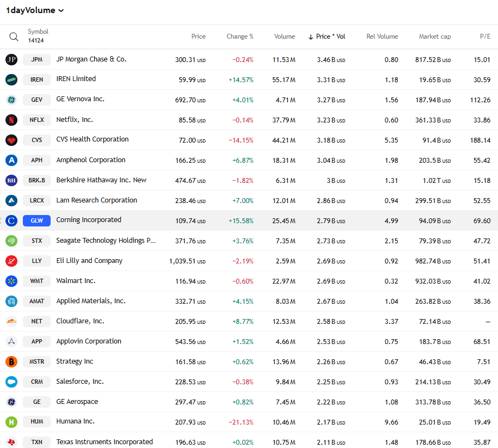Click the Humana H logo icon
Screen dimensions: 498x448
coord(11,422)
